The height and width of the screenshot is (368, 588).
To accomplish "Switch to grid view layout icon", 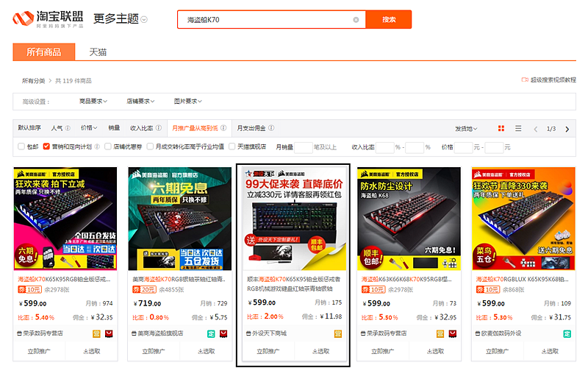I will (501, 128).
